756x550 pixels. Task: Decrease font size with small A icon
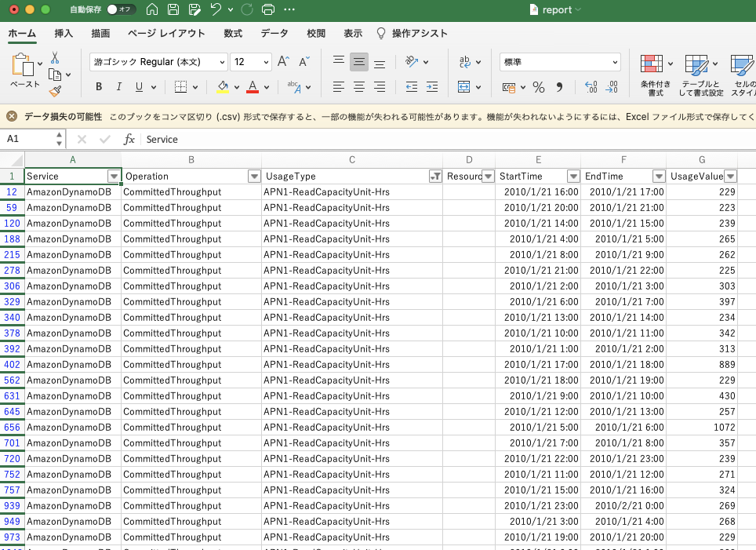[304, 62]
